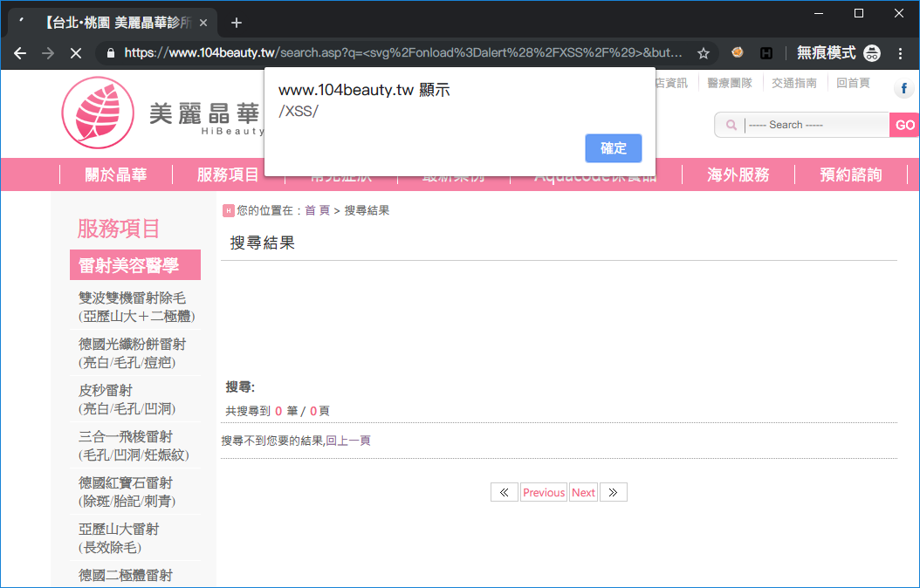Open 服務項目 navigation menu

coord(228,174)
